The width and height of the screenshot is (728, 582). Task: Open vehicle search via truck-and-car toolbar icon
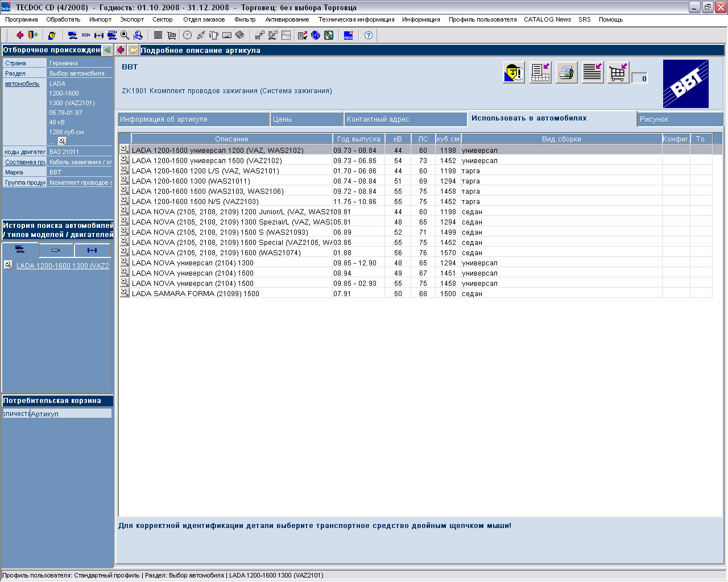pos(72,35)
